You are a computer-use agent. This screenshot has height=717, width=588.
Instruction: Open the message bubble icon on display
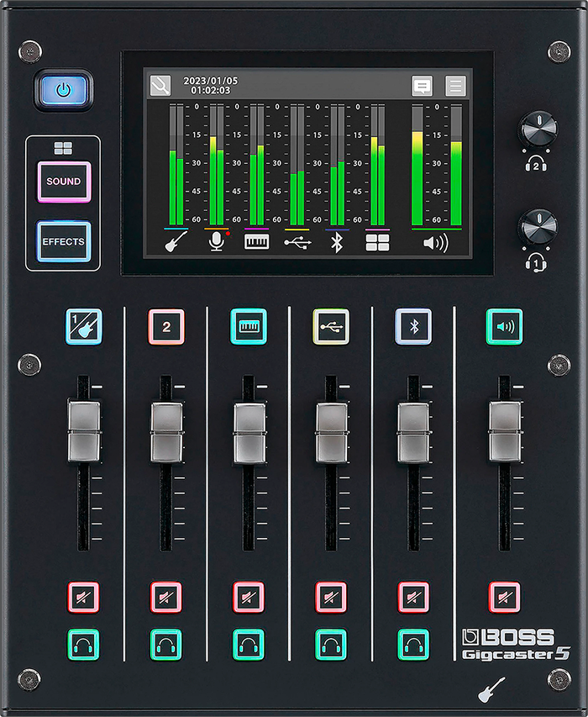423,86
